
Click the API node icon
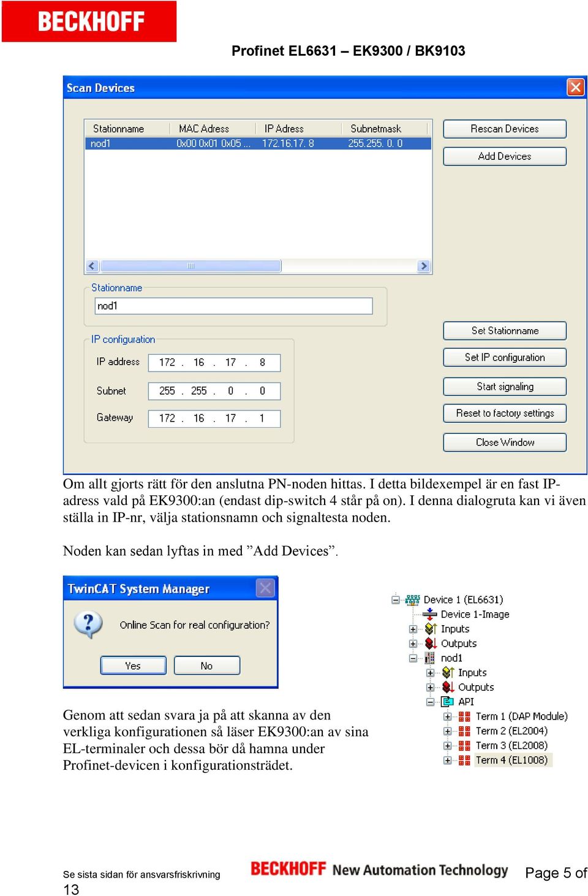tap(448, 702)
